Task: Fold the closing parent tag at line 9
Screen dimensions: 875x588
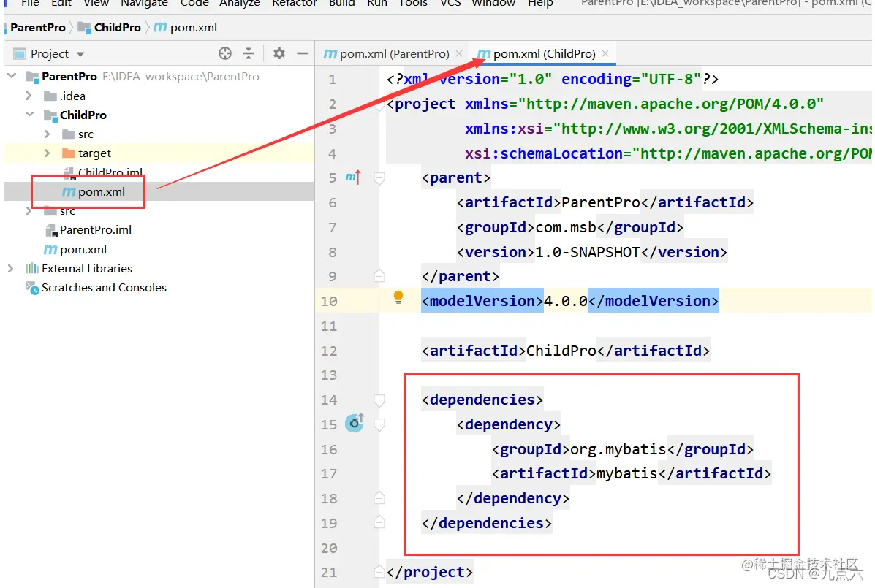Action: tap(379, 276)
